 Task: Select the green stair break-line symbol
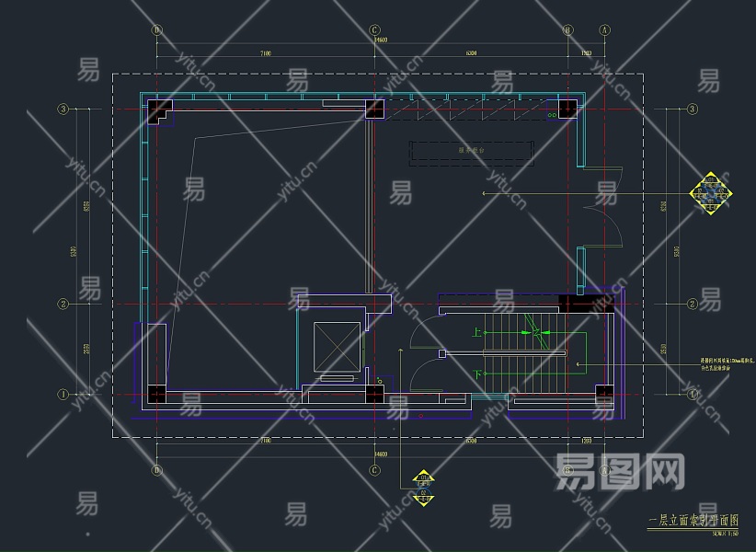click(536, 332)
